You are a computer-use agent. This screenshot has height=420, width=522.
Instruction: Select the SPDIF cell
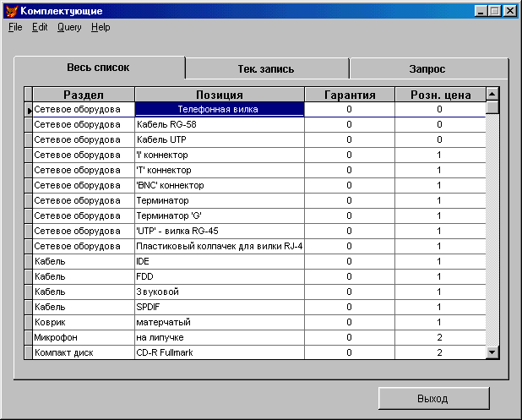coord(220,307)
